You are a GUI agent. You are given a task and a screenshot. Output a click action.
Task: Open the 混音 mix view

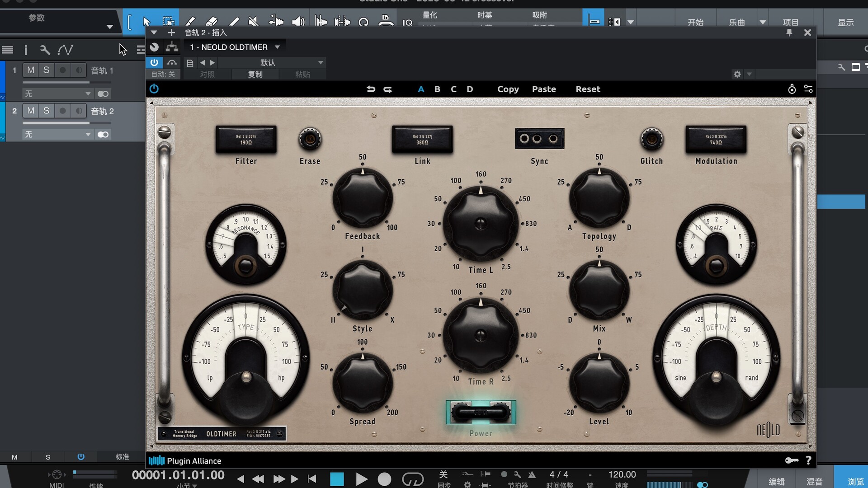click(x=814, y=481)
